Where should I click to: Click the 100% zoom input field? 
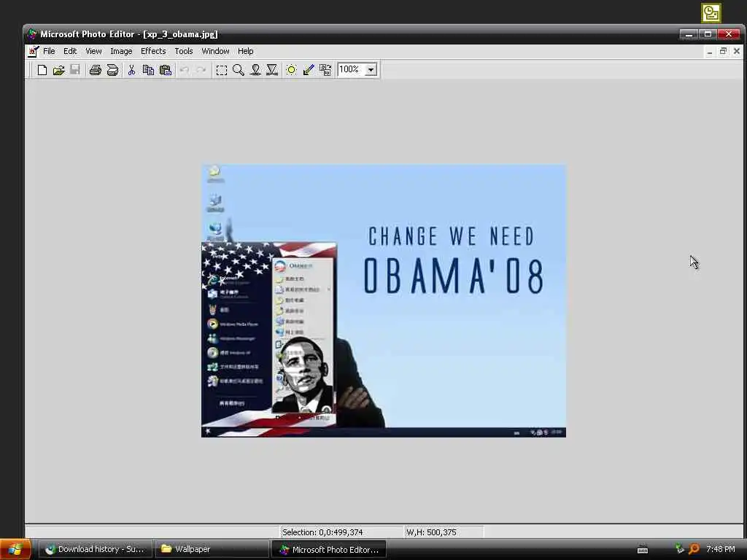click(351, 69)
